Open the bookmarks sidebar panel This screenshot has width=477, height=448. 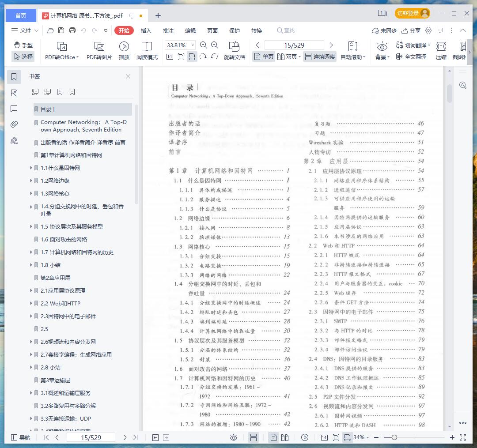(x=14, y=77)
